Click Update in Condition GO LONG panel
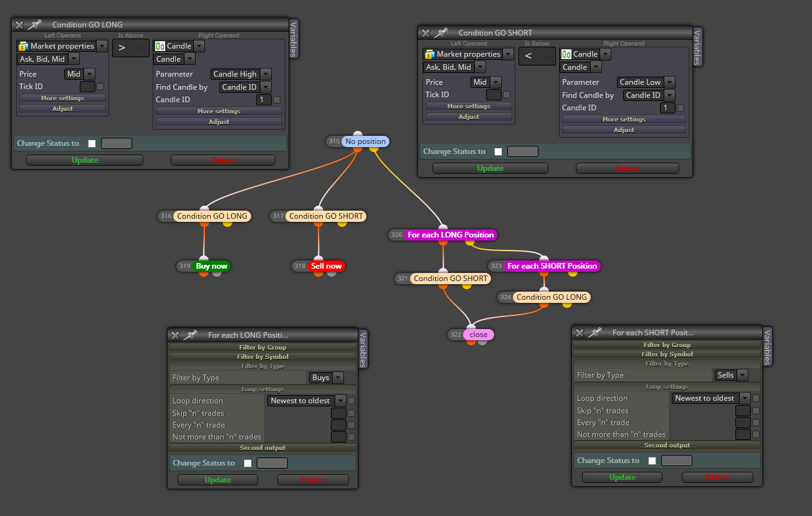Screen dimensions: 812x516 (85, 160)
